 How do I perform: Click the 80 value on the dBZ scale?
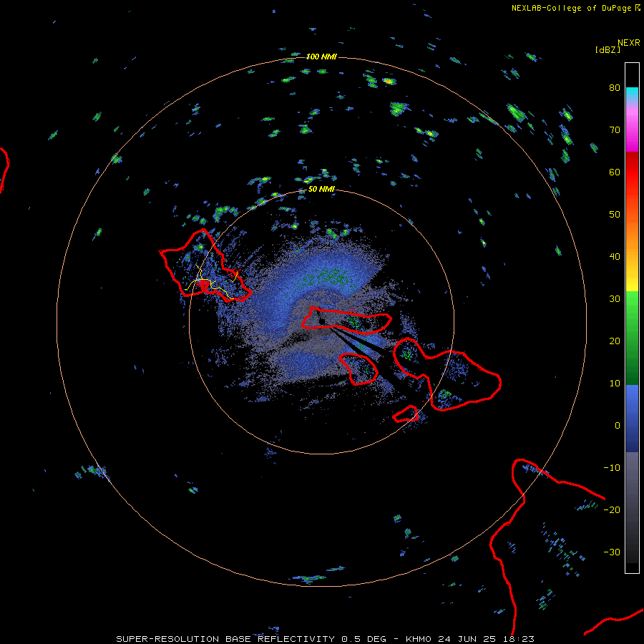[615, 87]
